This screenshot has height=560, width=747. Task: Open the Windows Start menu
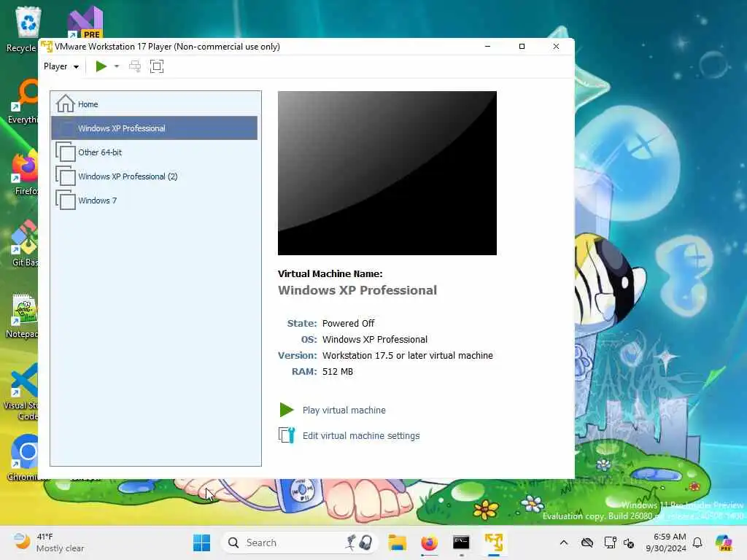(201, 542)
